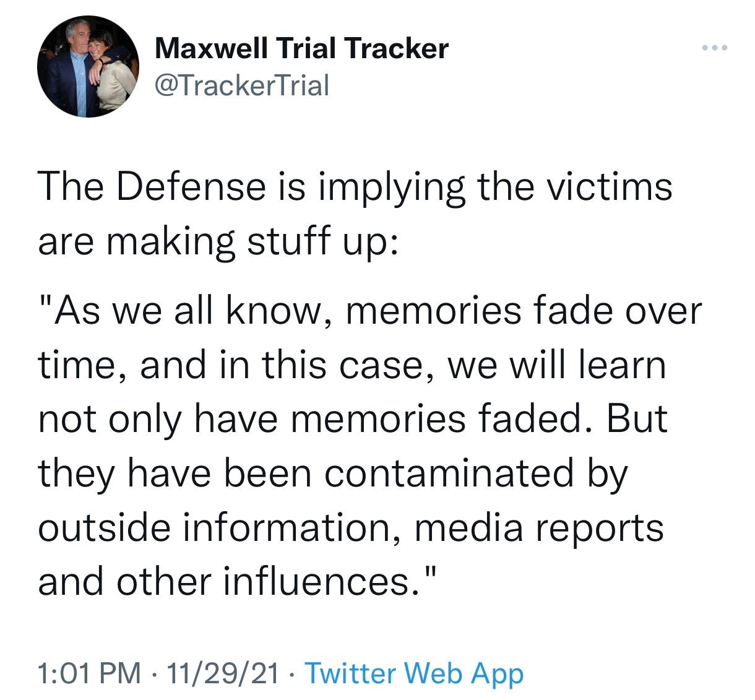755x700 pixels.
Task: Click the line "not only have memories faded. But"
Action: [x=353, y=419]
